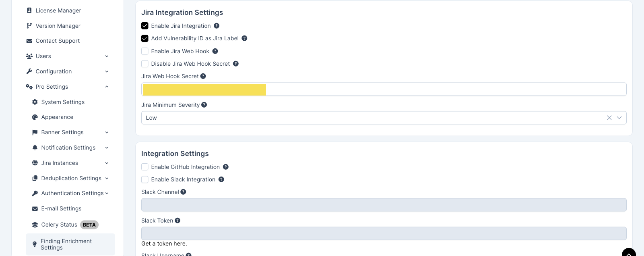Click the highlighted Jira Web Hook Secret field

[x=384, y=89]
